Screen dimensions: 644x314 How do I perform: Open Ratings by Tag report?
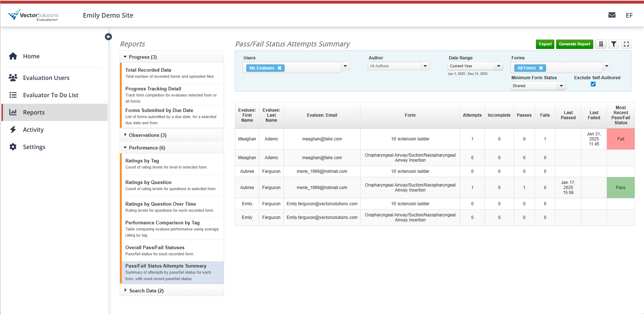click(x=172, y=164)
